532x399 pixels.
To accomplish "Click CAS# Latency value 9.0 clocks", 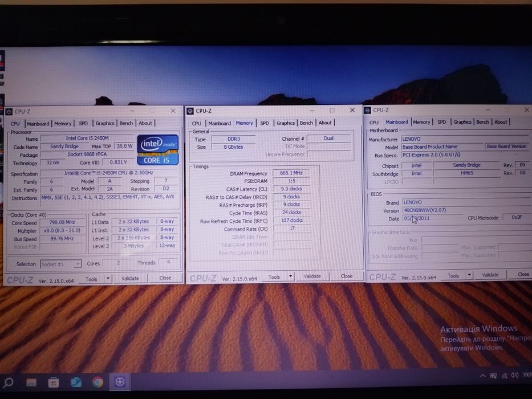I will (x=291, y=189).
